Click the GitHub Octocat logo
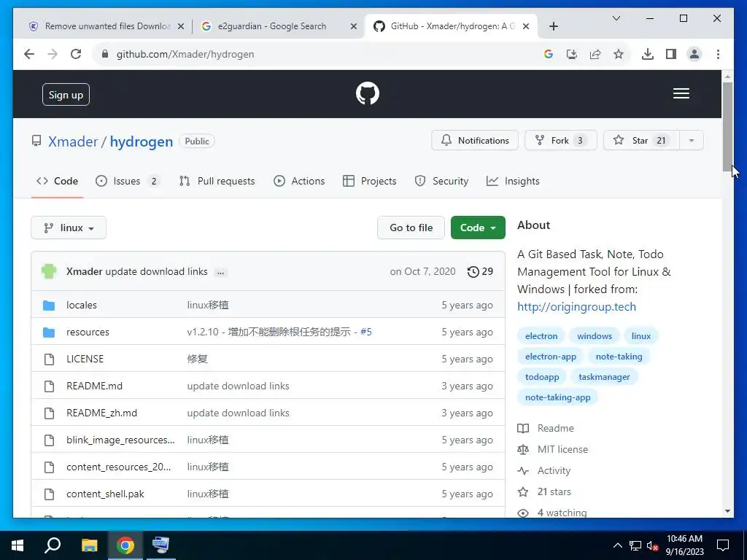Screen dimensions: 747x560 click(x=368, y=93)
